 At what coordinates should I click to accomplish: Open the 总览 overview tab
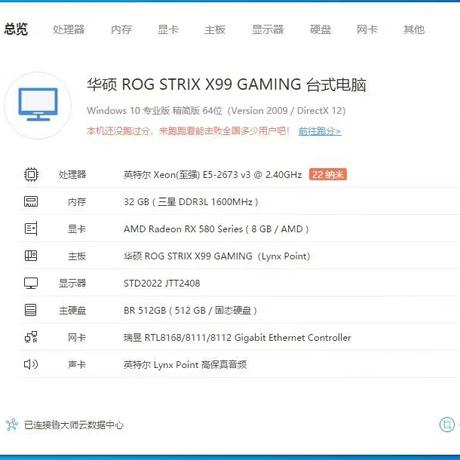pyautogui.click(x=16, y=29)
